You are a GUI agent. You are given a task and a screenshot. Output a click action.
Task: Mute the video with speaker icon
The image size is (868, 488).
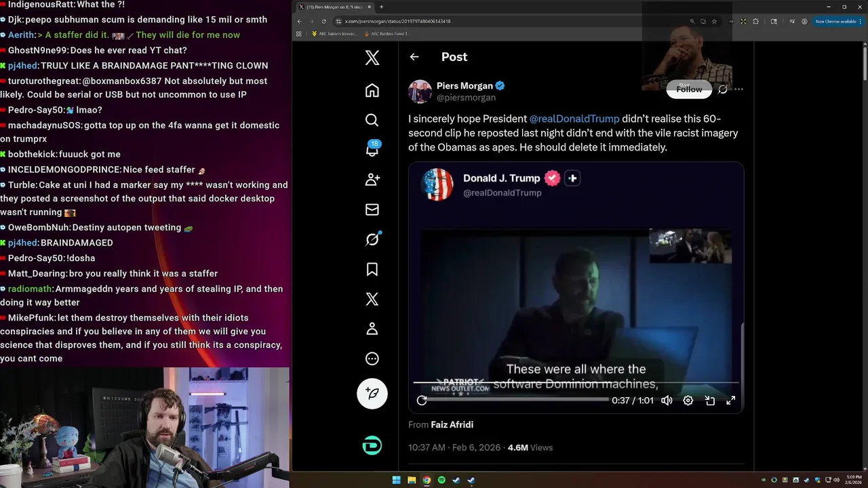667,401
